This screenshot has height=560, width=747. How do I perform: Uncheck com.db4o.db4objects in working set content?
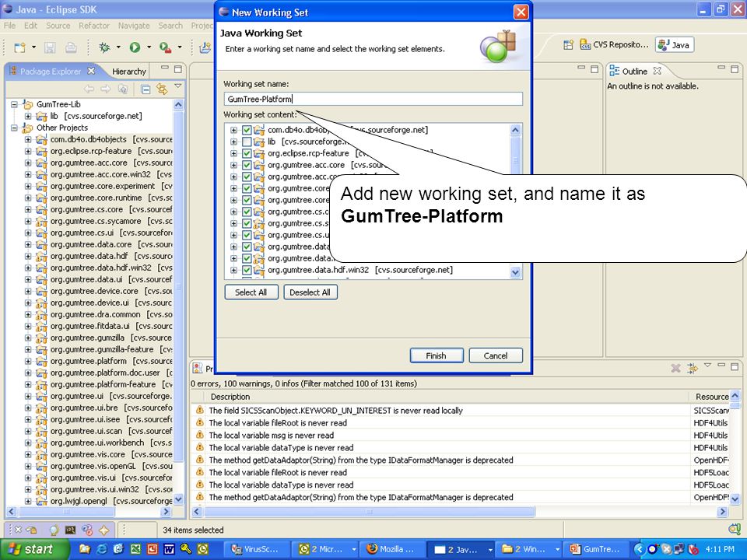point(247,130)
